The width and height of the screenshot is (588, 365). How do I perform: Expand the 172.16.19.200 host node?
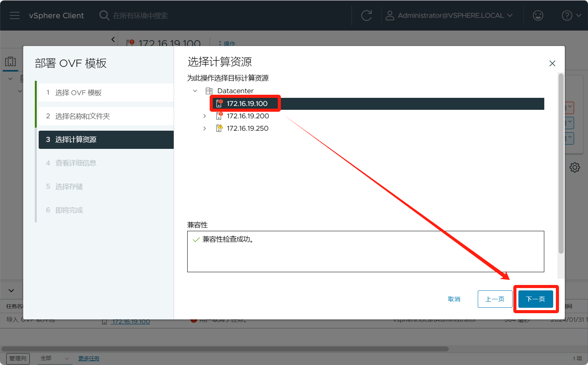coord(205,116)
